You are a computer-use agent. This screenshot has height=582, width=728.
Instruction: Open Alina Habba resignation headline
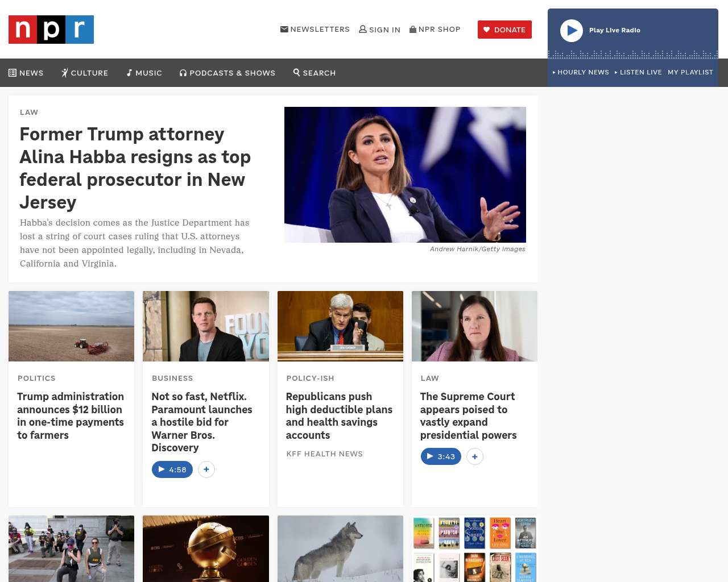pyautogui.click(x=135, y=168)
